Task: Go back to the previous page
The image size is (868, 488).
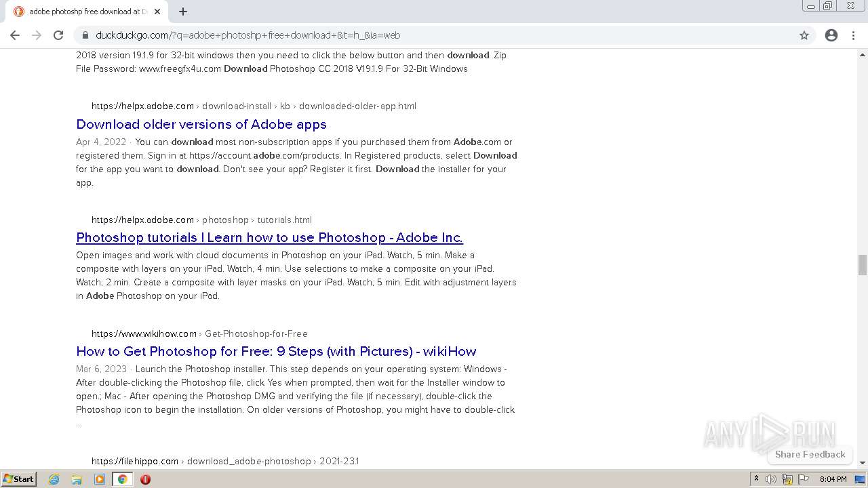Action: 15,35
